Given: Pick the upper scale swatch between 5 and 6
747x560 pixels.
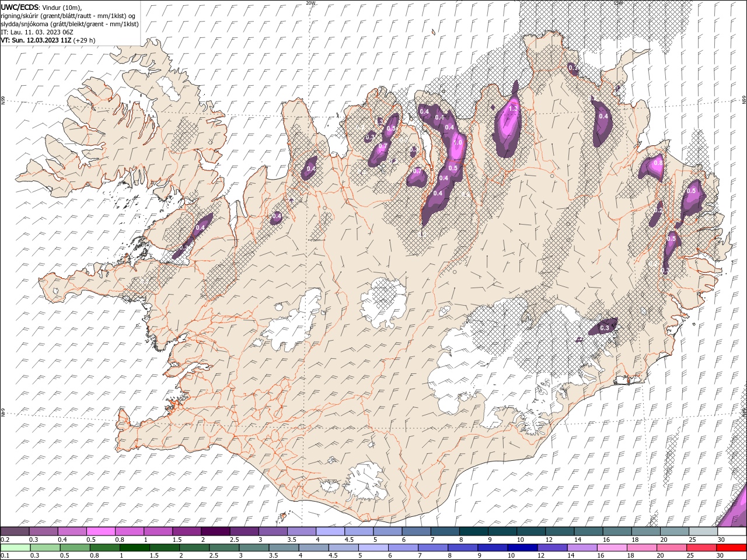Looking at the screenshot, I should click(x=388, y=531).
